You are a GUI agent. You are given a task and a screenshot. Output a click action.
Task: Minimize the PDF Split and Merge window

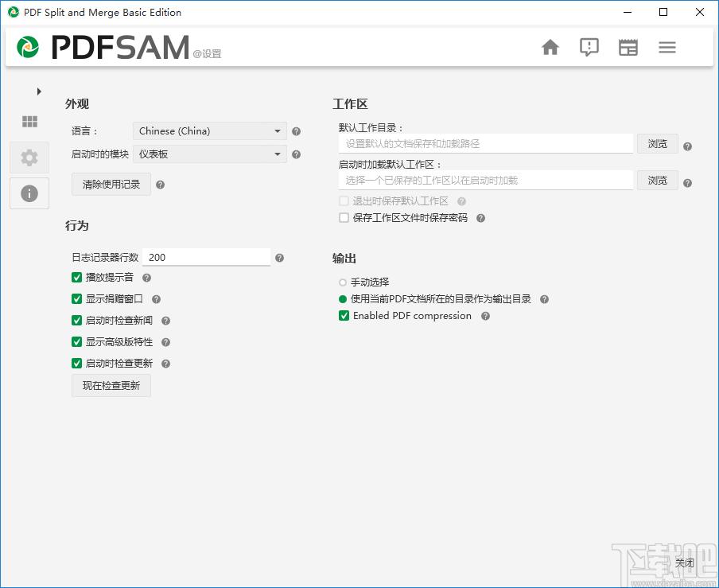tap(628, 13)
